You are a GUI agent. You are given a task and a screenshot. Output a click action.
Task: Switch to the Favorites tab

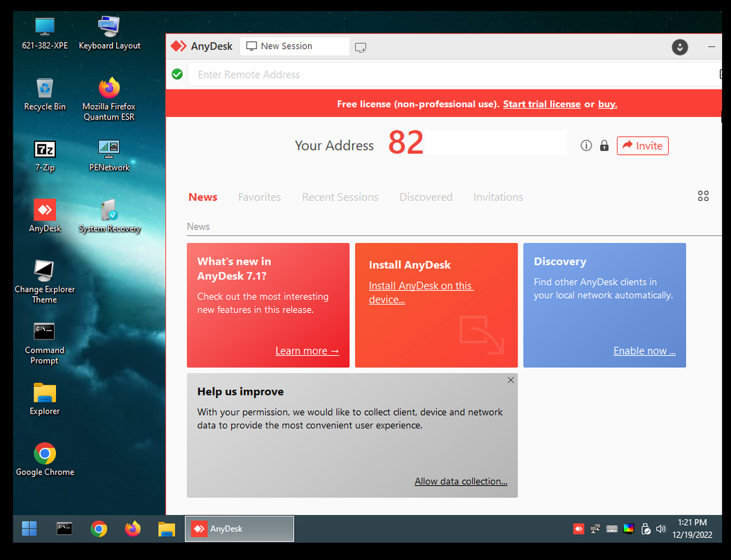click(259, 197)
